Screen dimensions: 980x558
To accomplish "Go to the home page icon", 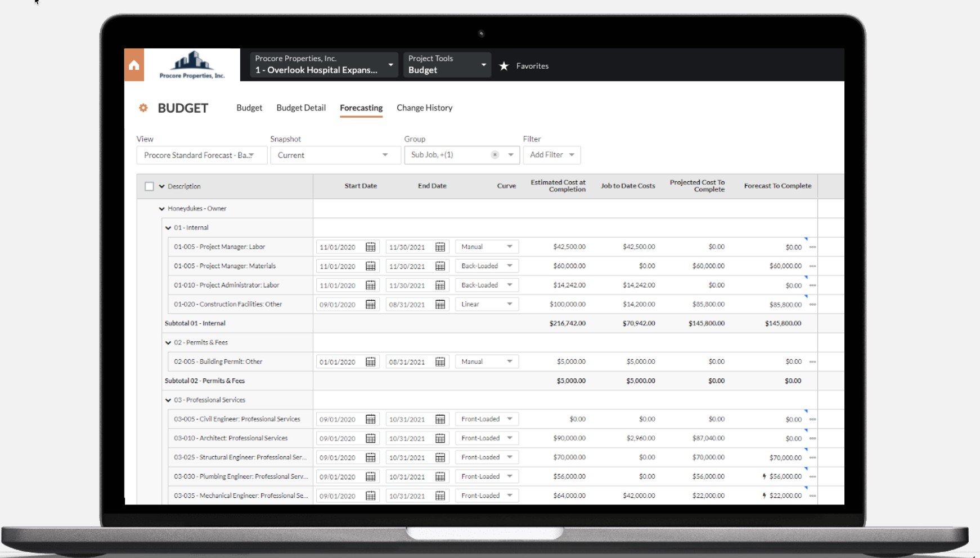I will (134, 65).
